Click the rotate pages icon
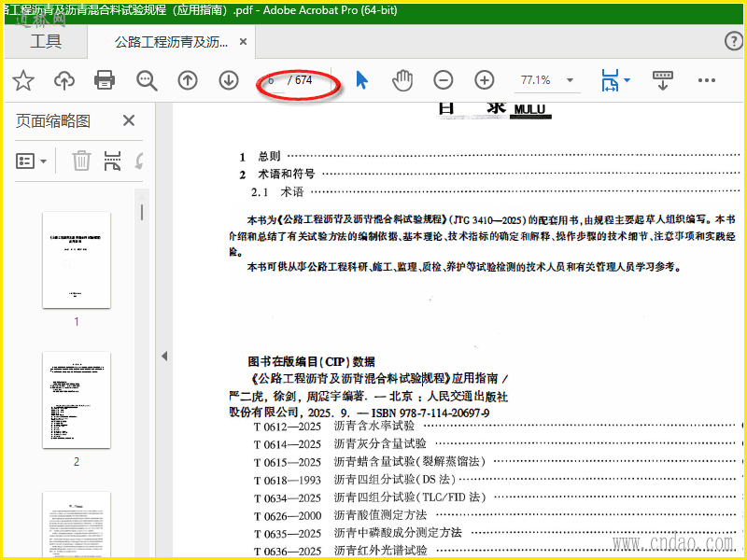Screen dimensions: 747x560 (138, 161)
